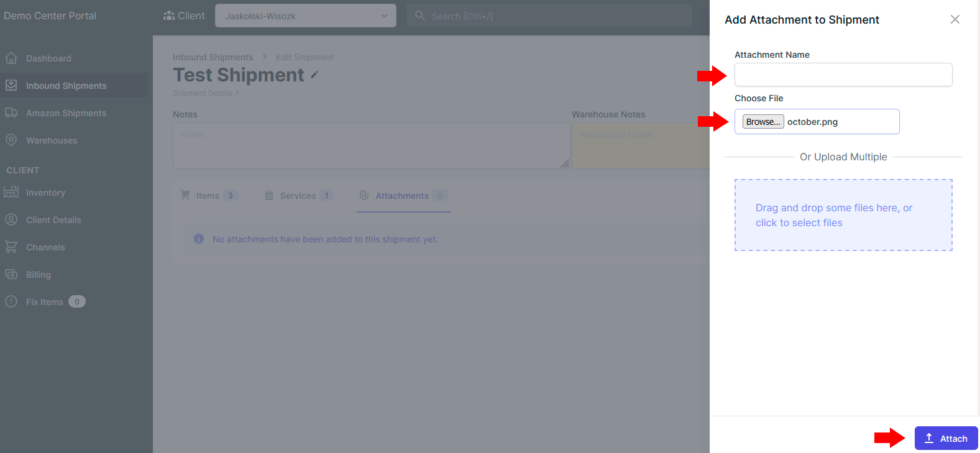Click the Channels cart icon
The width and height of the screenshot is (980, 453).
click(x=11, y=247)
